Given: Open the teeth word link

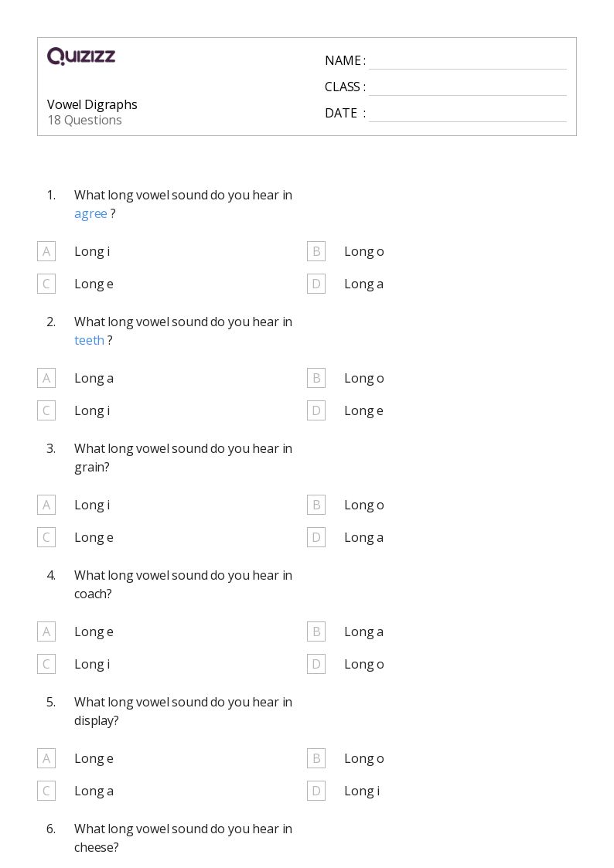Looking at the screenshot, I should click(89, 340).
